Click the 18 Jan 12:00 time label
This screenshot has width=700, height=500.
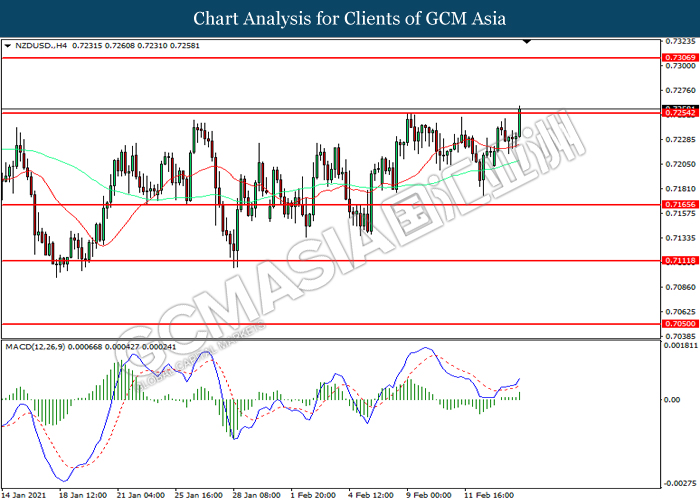[x=83, y=495]
